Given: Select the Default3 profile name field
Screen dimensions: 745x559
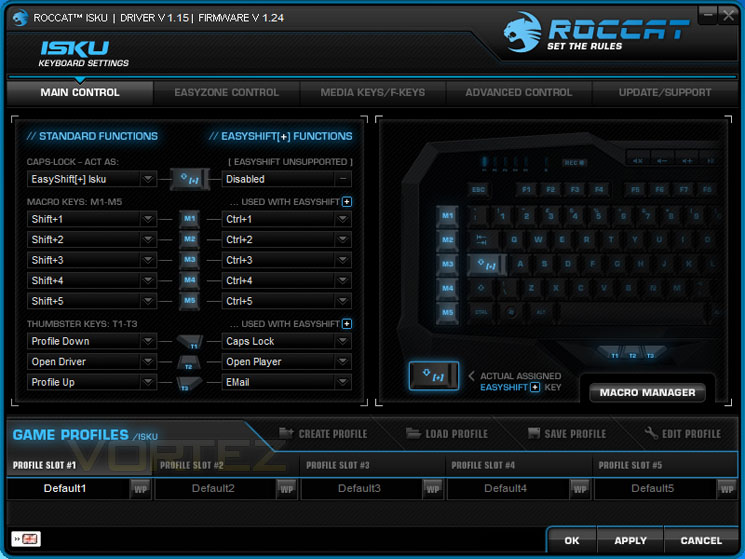Looking at the screenshot, I should [362, 489].
